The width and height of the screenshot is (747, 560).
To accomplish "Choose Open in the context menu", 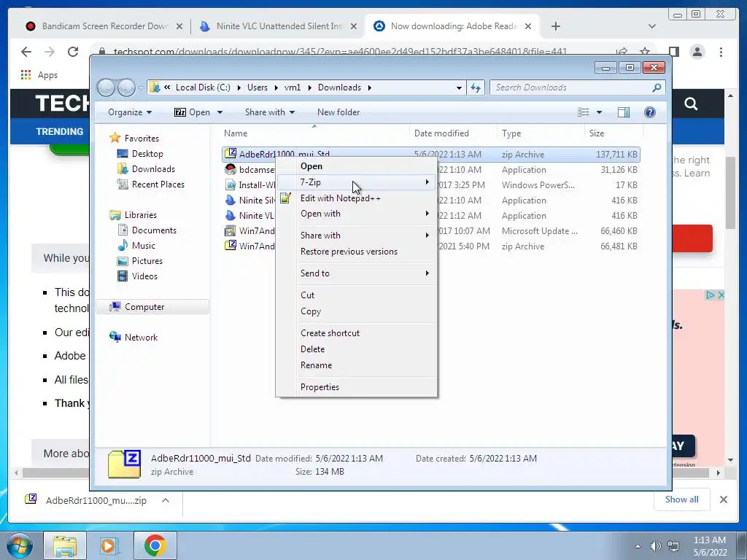I will click(x=311, y=166).
